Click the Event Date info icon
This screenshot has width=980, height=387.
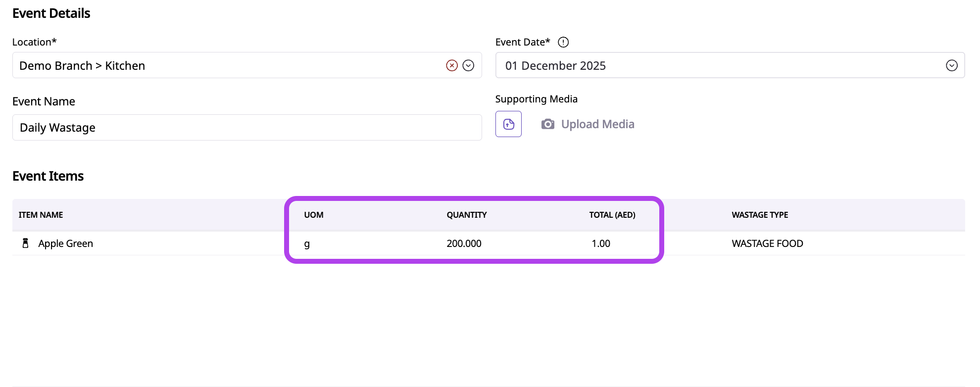coord(563,42)
